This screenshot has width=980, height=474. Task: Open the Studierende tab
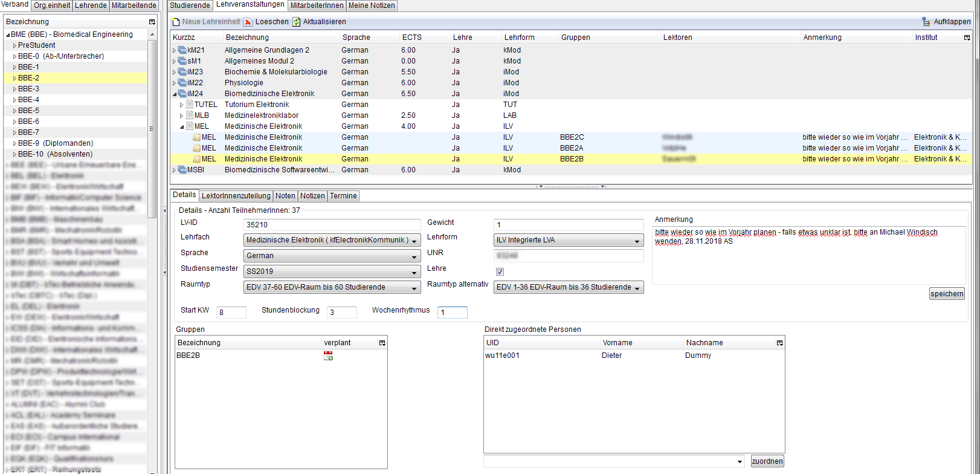190,5
